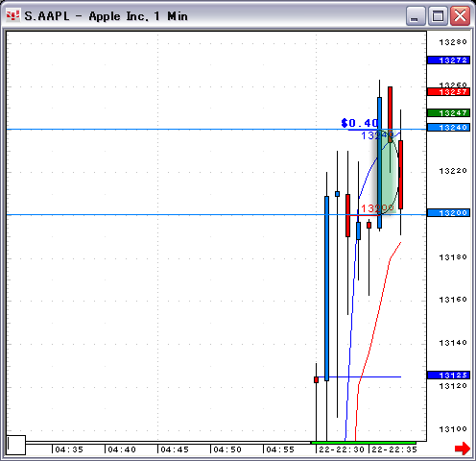Click the 13140 price scale label

453,343
